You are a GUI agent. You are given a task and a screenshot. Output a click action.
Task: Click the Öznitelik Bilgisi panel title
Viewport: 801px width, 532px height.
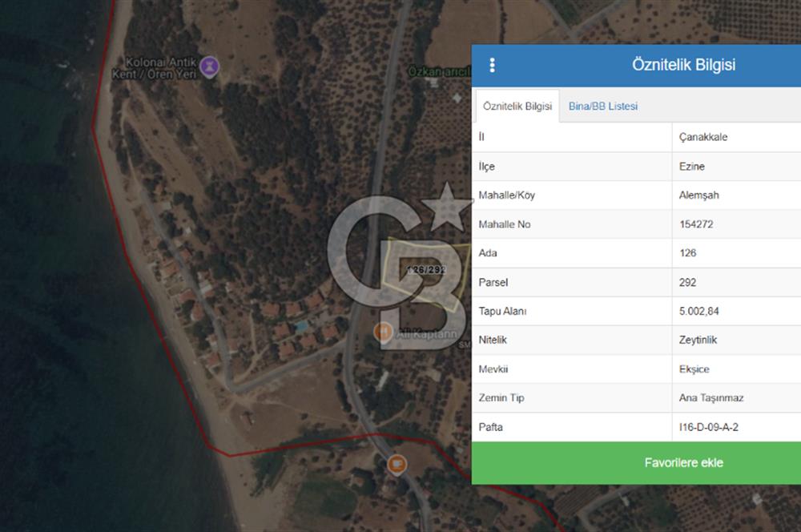pos(683,65)
